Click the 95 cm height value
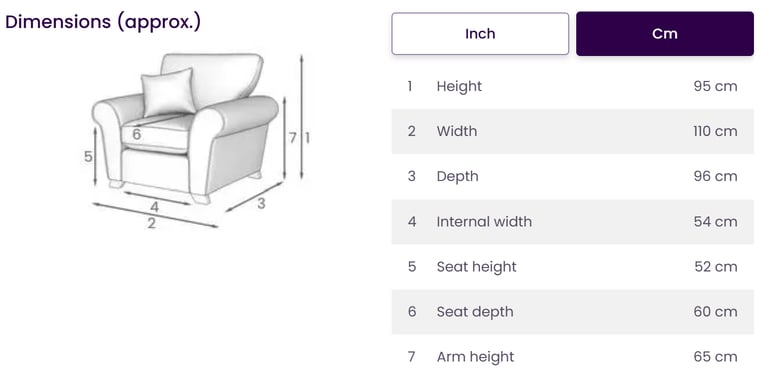This screenshot has width=768, height=379. pyautogui.click(x=715, y=86)
